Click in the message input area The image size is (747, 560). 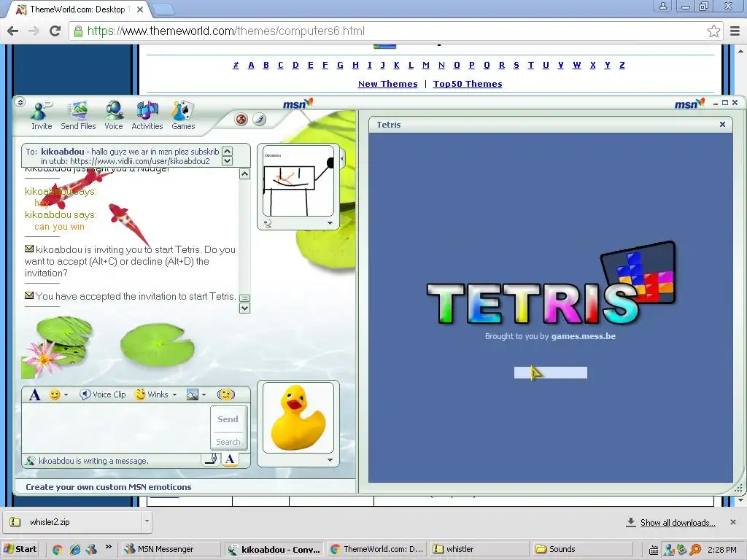point(116,427)
